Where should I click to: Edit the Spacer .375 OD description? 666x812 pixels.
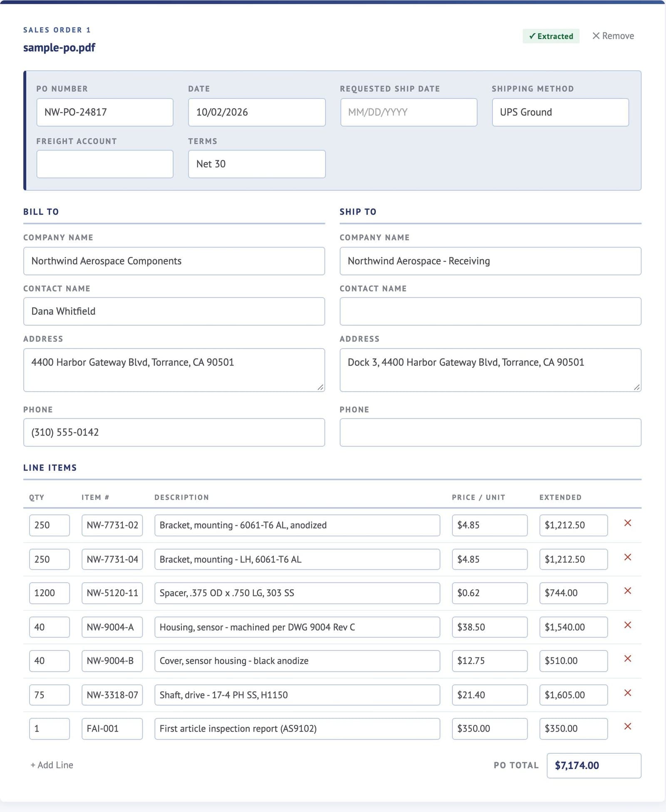(x=297, y=593)
